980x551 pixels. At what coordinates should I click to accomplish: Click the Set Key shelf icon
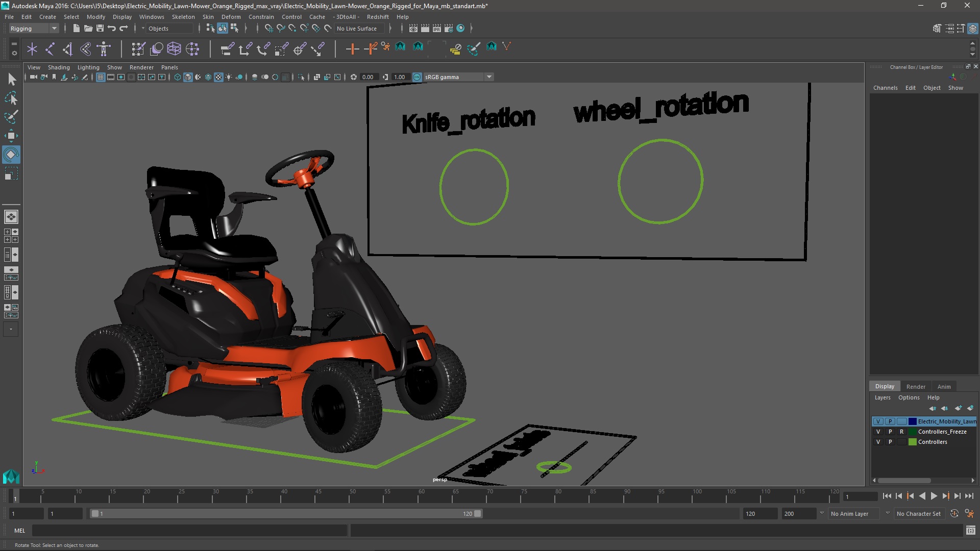[x=352, y=49]
